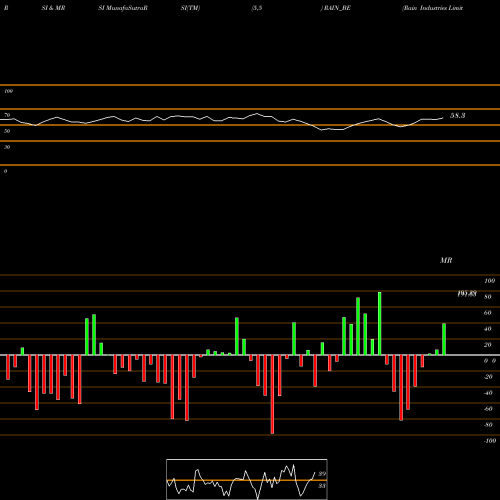Screen dimensions: 500x500
Task: Open the mini RSI preview chart thumbnail
Action: (x=247, y=479)
